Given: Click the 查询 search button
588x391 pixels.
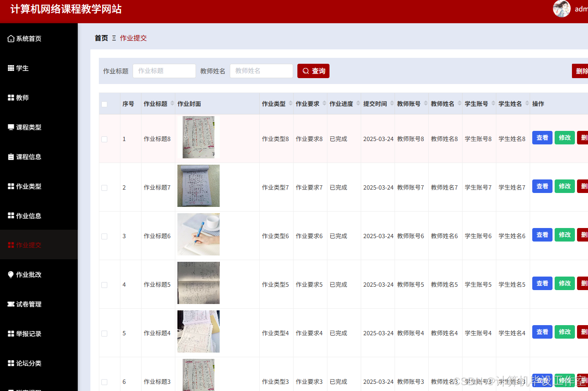Looking at the screenshot, I should click(313, 71).
